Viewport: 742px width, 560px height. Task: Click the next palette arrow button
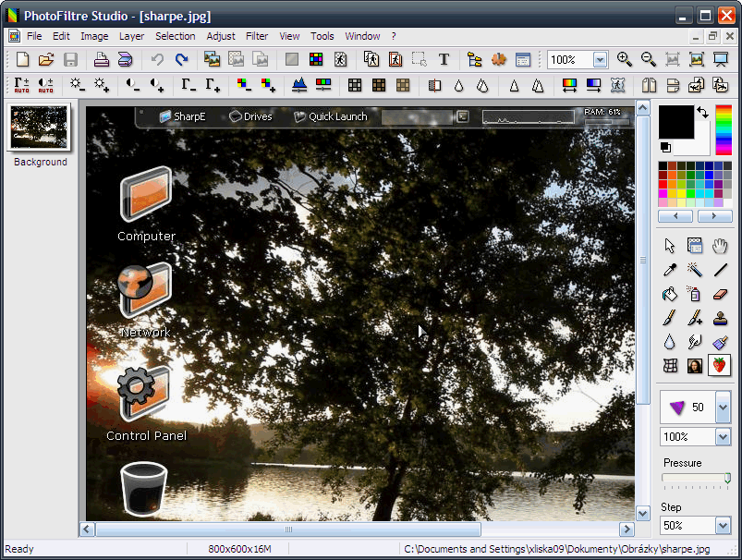[714, 216]
